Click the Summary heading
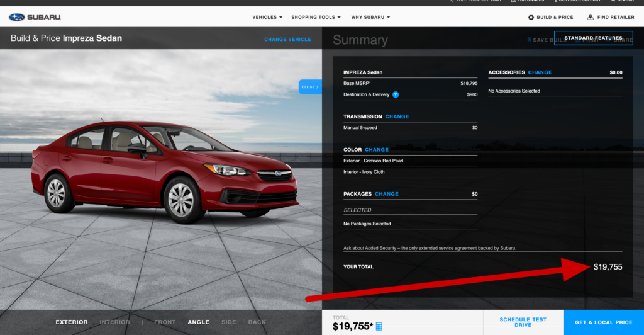Viewport: 644px width, 335px height. [x=360, y=40]
